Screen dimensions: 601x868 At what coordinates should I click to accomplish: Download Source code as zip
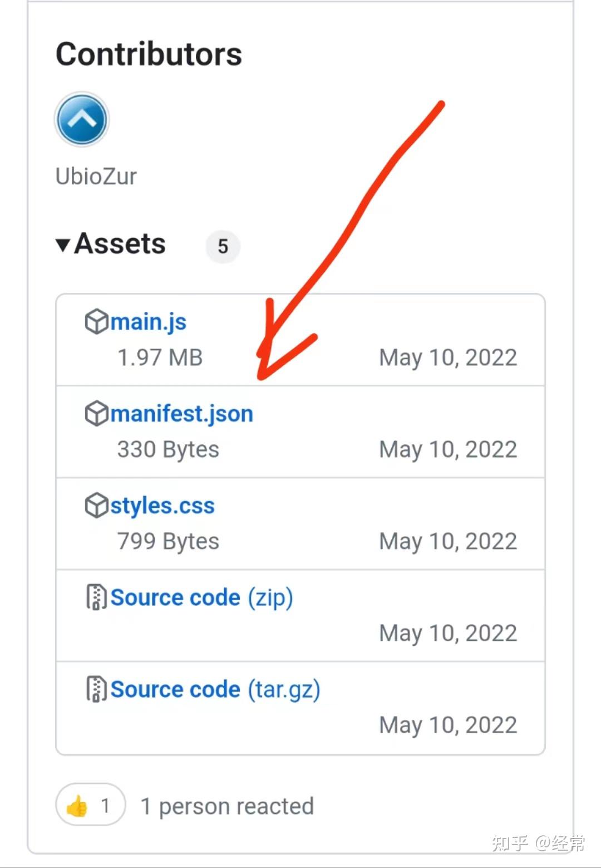tap(176, 597)
